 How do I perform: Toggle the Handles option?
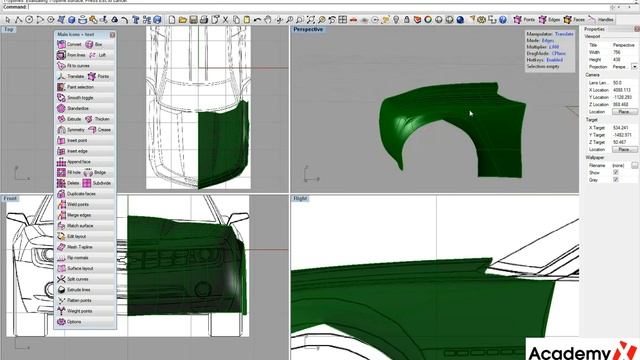coord(601,20)
